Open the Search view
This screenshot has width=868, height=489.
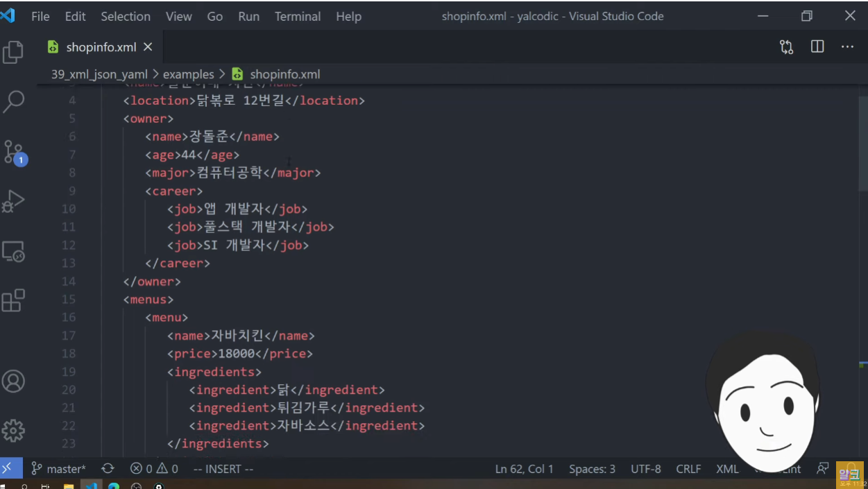(x=12, y=101)
